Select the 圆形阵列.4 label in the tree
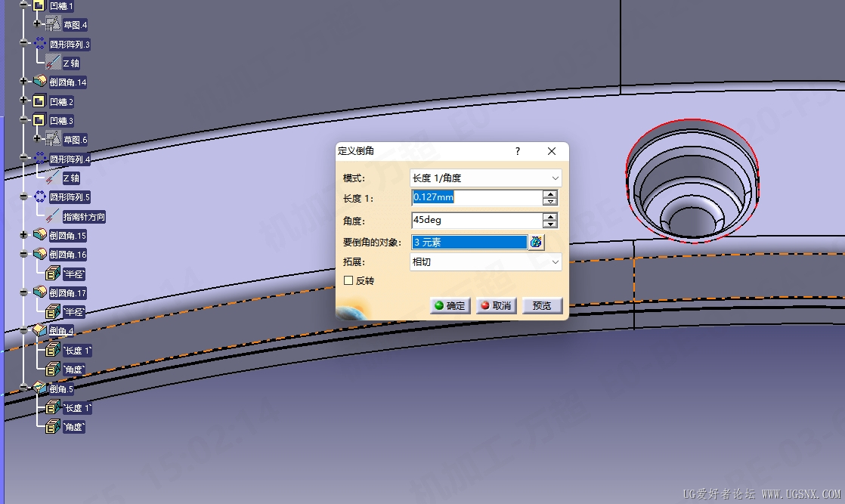Image resolution: width=845 pixels, height=504 pixels. [70, 159]
